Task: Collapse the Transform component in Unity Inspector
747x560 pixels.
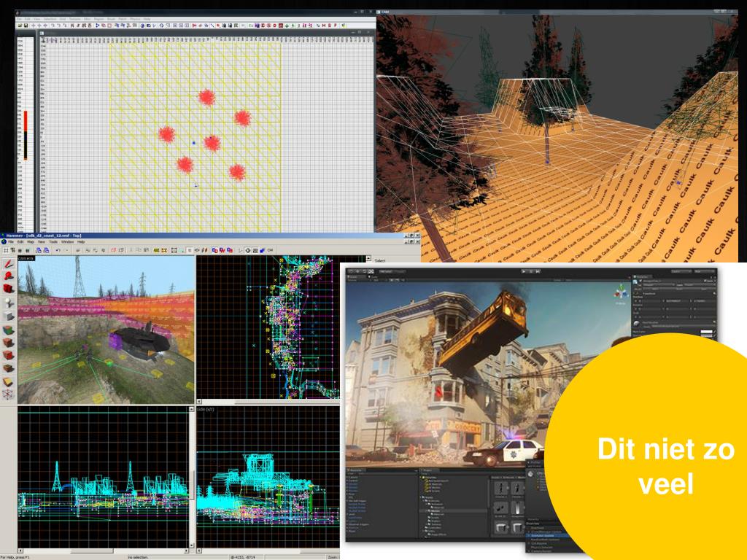Action: pos(635,293)
